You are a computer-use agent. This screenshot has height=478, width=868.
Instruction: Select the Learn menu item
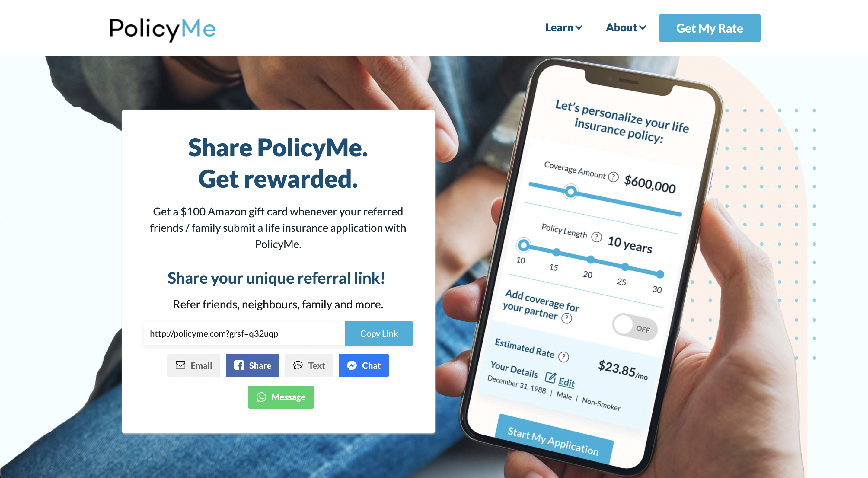562,28
